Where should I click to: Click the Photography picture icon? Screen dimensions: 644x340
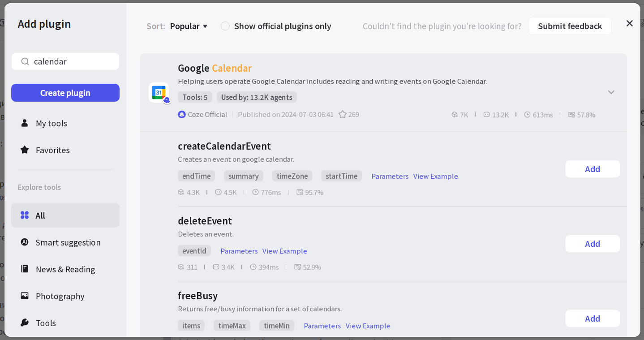click(25, 296)
